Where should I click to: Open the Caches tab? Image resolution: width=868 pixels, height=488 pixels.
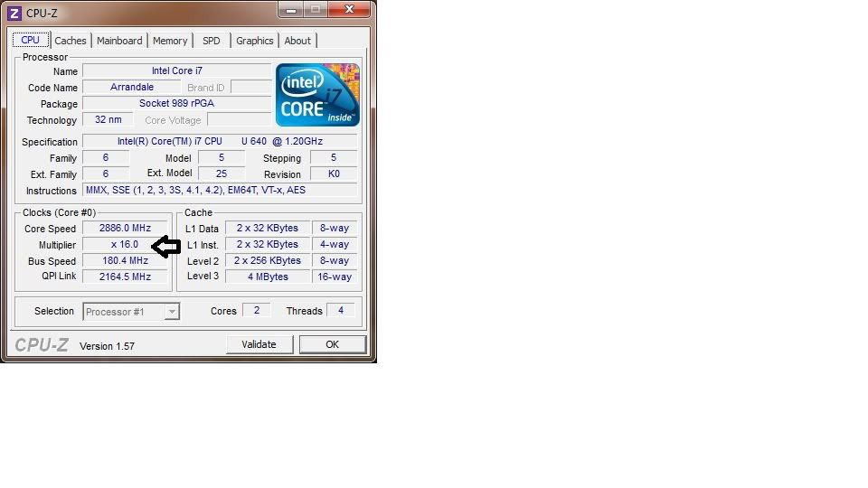tap(71, 41)
